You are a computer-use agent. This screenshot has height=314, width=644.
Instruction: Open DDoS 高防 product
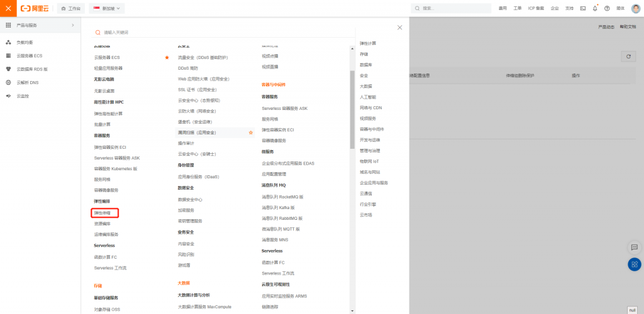pos(187,68)
